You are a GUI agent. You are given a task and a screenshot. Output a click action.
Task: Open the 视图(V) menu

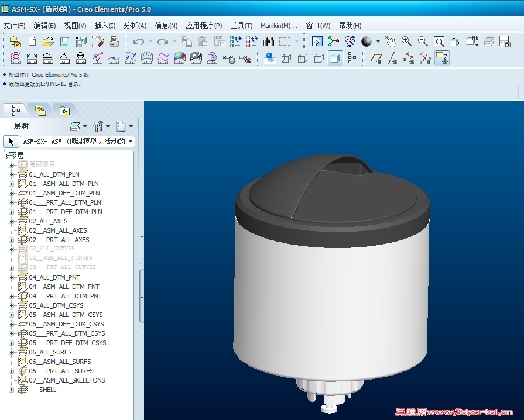[75, 26]
